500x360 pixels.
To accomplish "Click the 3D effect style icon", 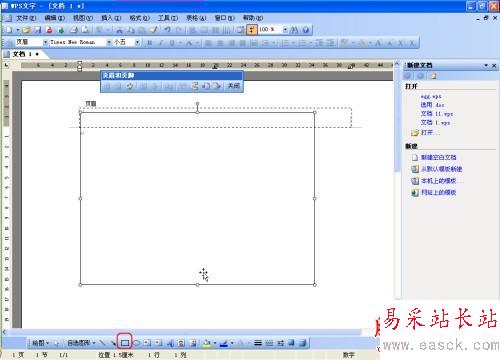I will click(x=303, y=343).
